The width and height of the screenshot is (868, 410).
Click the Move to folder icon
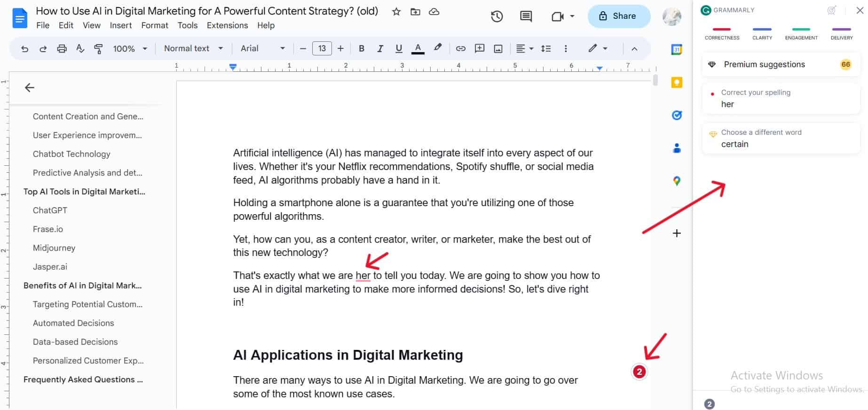[415, 12]
